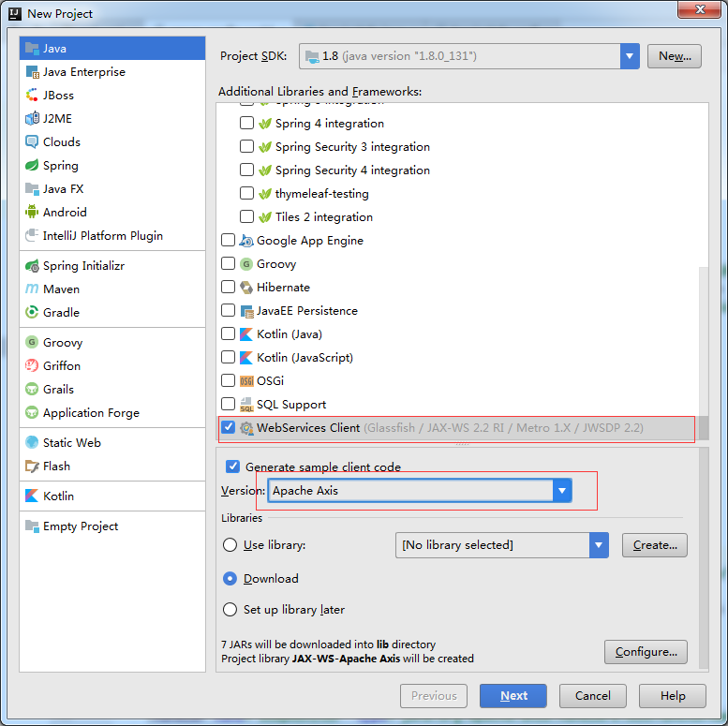Screen dimensions: 728x726
Task: Open the Configure... download settings
Action: pyautogui.click(x=646, y=652)
